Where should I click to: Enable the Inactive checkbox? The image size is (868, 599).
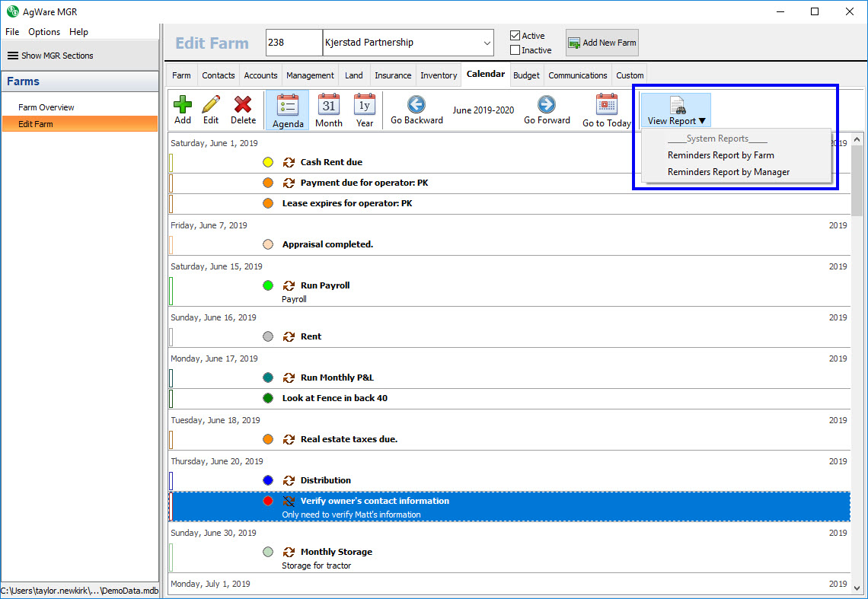coord(515,50)
